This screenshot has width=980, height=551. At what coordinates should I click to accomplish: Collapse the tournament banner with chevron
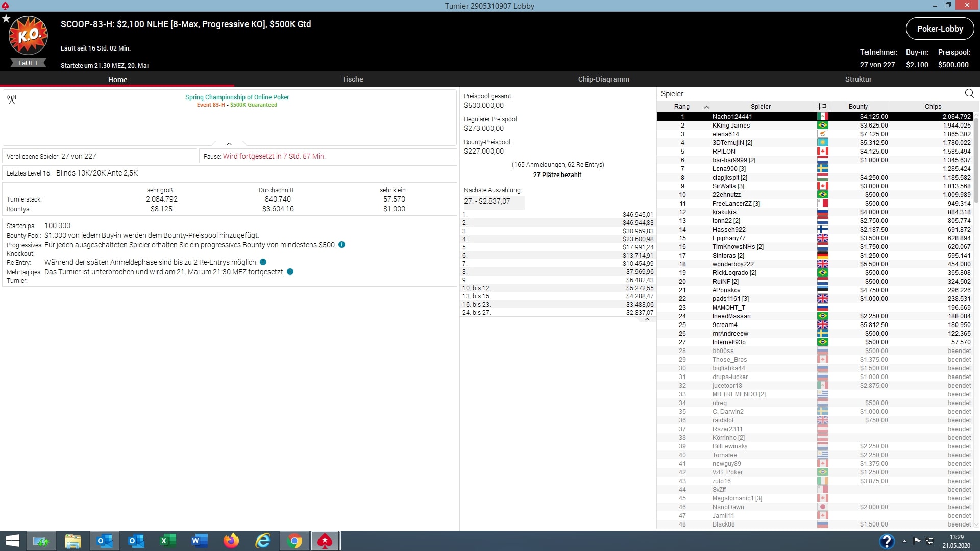click(229, 144)
